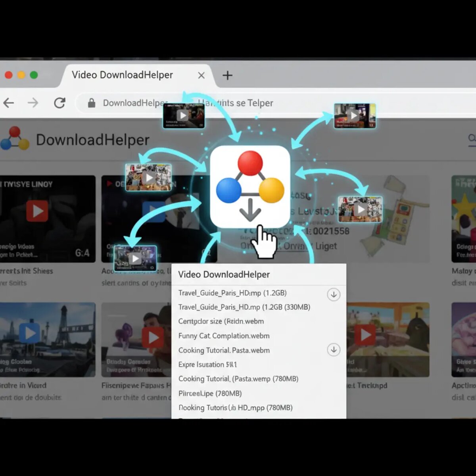
Task: Click the yellow minimize window button
Action: click(x=21, y=75)
